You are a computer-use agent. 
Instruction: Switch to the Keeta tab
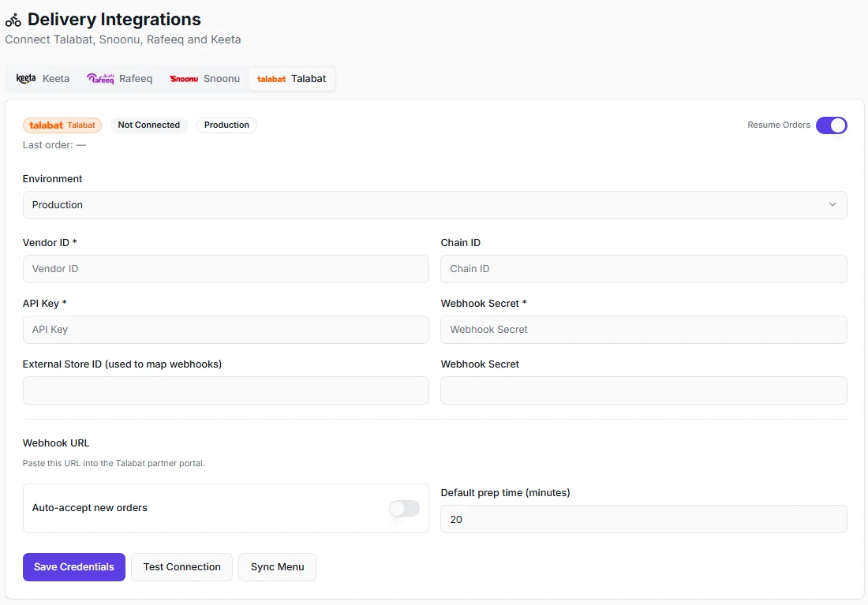[43, 79]
